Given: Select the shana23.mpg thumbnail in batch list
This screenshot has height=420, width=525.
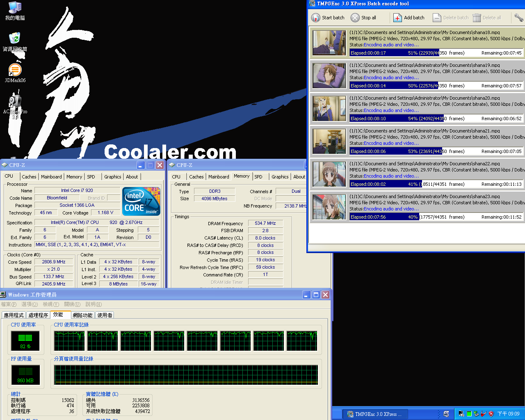Looking at the screenshot, I should pyautogui.click(x=329, y=207).
